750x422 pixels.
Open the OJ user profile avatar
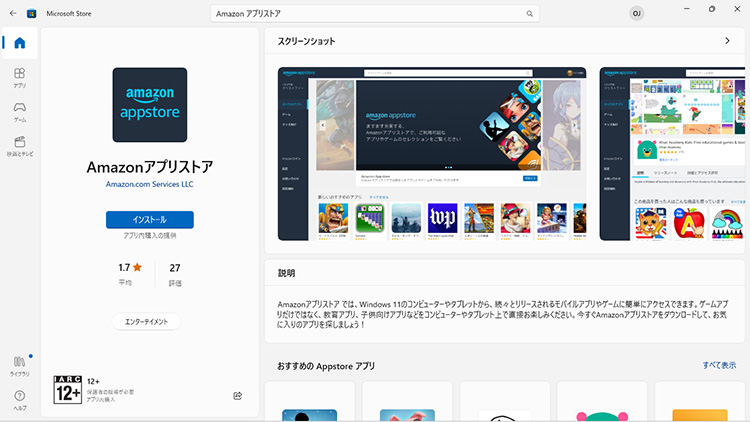(x=637, y=13)
